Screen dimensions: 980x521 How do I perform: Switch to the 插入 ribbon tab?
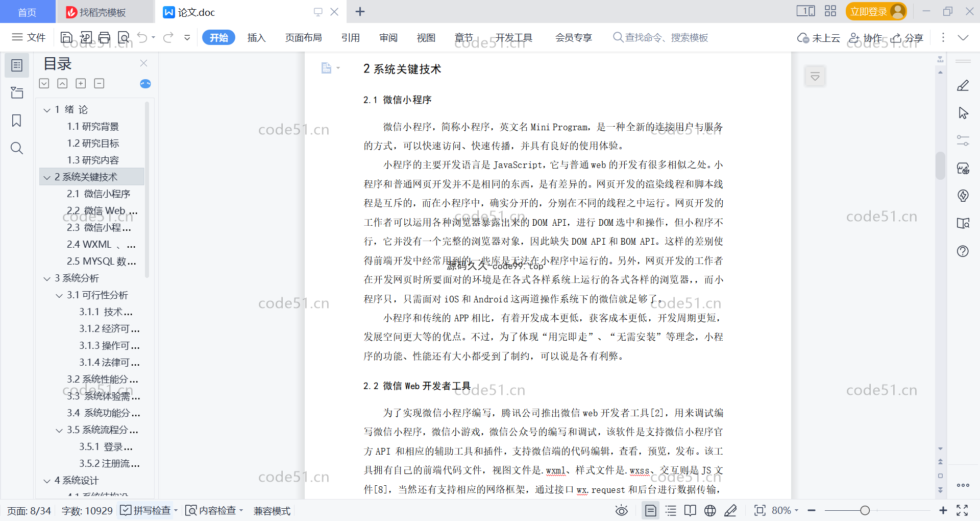[x=256, y=37]
